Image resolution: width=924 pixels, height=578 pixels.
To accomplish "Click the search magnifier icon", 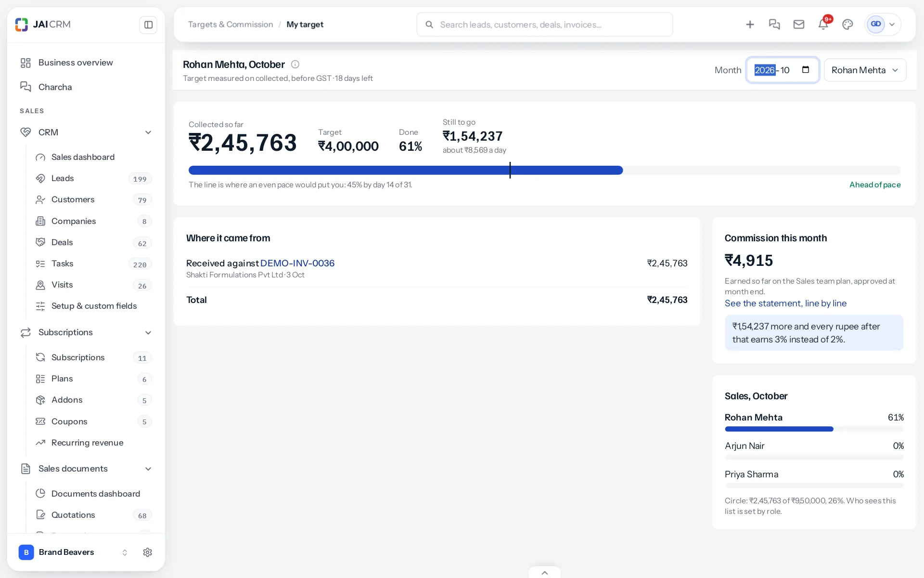I will pyautogui.click(x=429, y=25).
